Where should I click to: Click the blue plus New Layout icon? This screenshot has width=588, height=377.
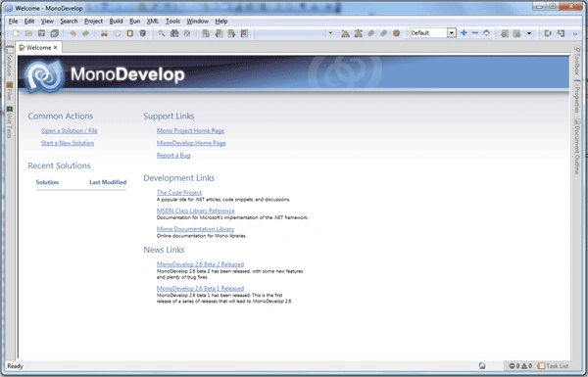coord(464,33)
